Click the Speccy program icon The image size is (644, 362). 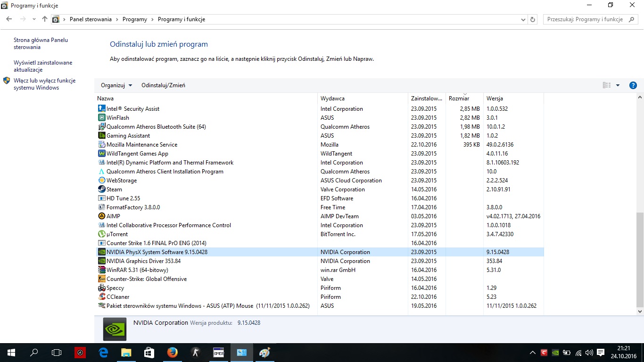point(101,288)
